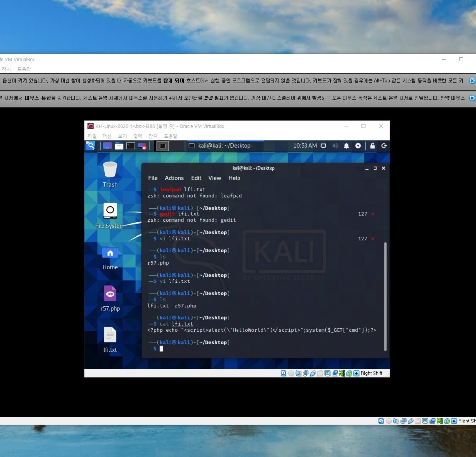The image size is (476, 457).
Task: Mute audio via the Kali panel volume icon
Action: 335,146
